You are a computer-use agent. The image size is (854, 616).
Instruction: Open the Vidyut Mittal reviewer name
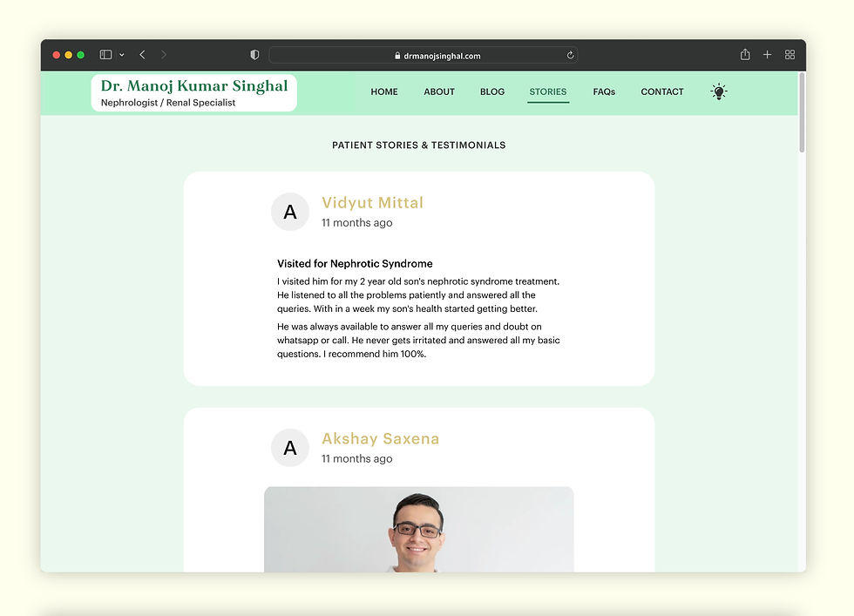point(373,203)
